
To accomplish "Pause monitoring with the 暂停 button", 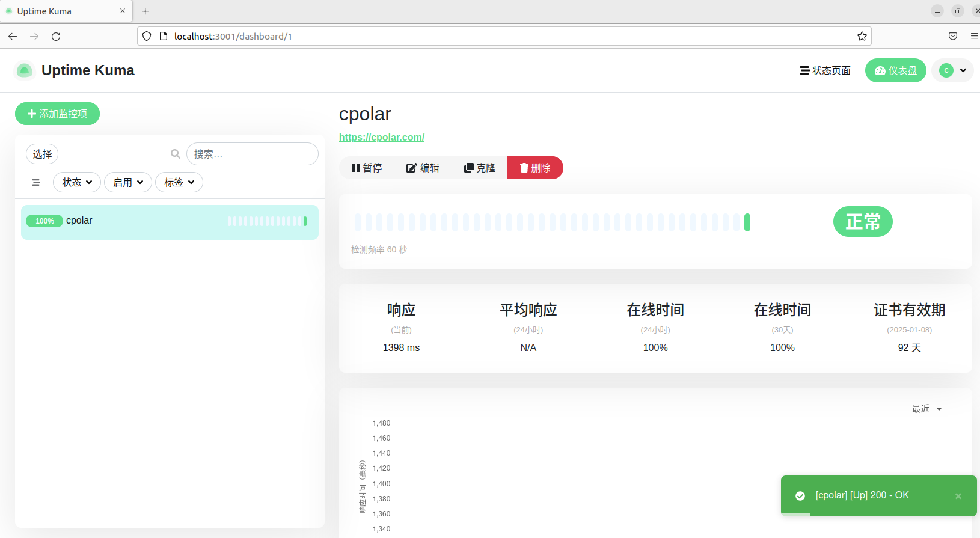I will pyautogui.click(x=367, y=168).
